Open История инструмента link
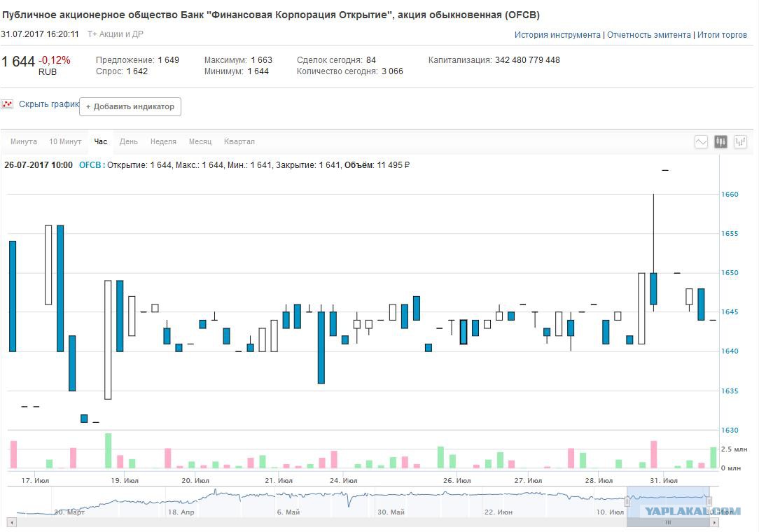 (x=557, y=35)
